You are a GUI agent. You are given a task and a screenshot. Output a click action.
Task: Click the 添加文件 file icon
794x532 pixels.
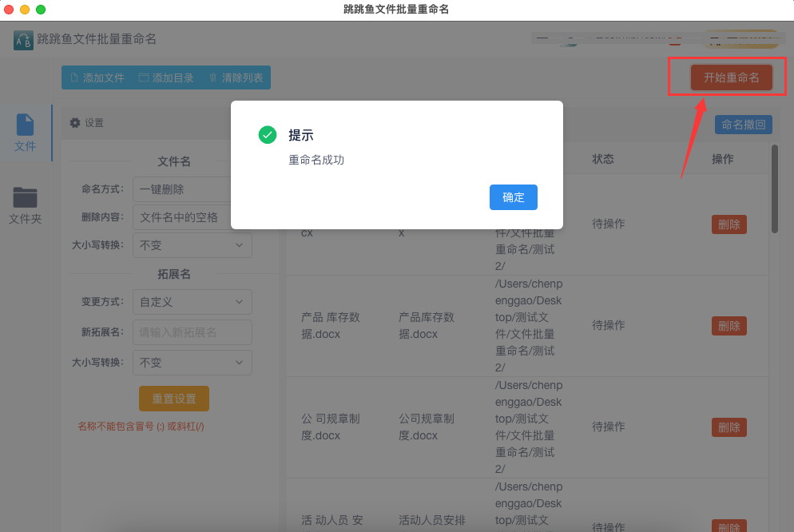point(74,77)
